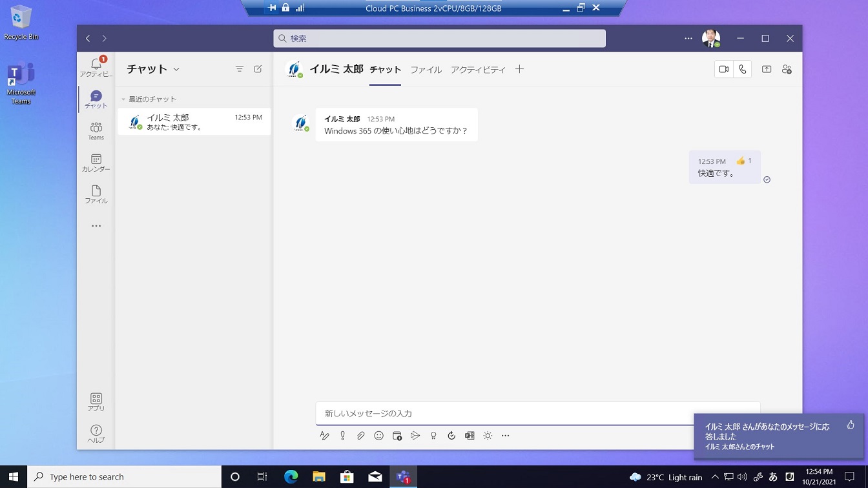Viewport: 868px width, 488px height.
Task: Go forward with the right arrow
Action: pos(104,39)
